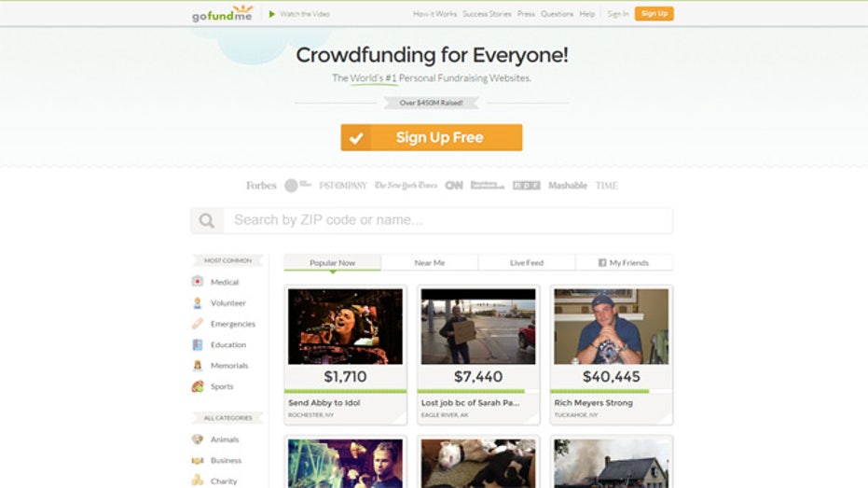Open the Volunteer category icon
868x488 pixels.
pos(198,303)
